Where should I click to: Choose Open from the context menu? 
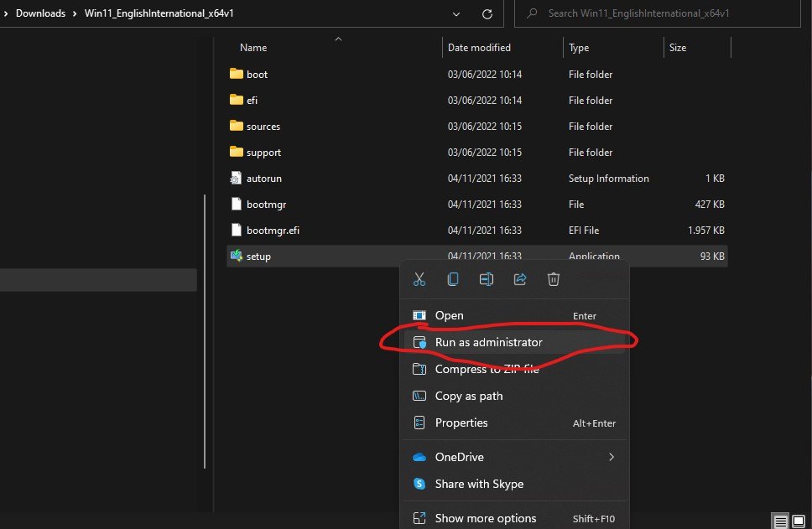pos(514,315)
